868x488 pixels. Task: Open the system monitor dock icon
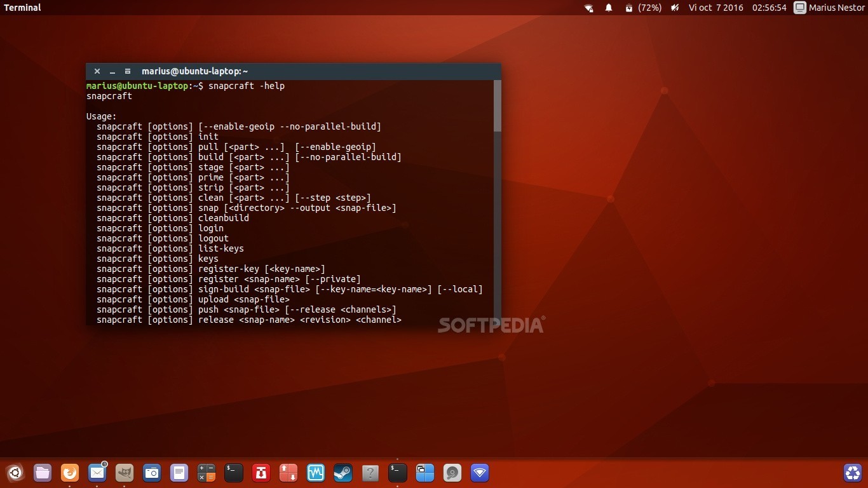[316, 473]
